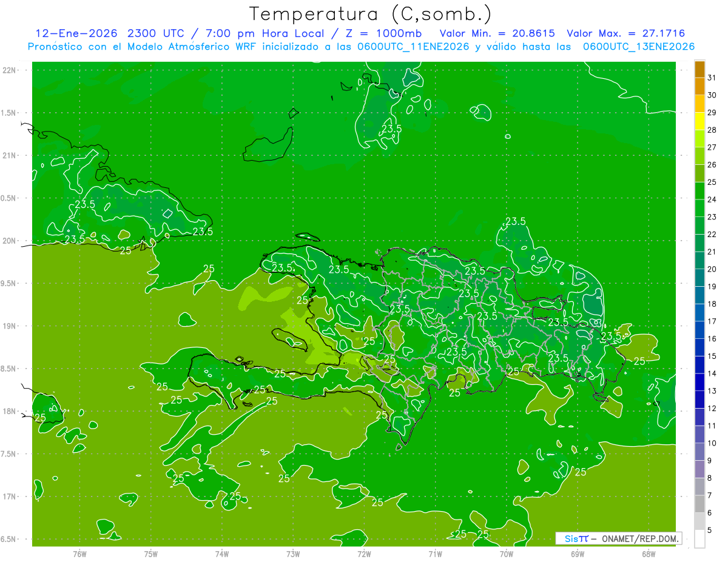This screenshot has height=562, width=728.
Task: Pick the yellow swatch between 28 and 29
Action: (699, 121)
